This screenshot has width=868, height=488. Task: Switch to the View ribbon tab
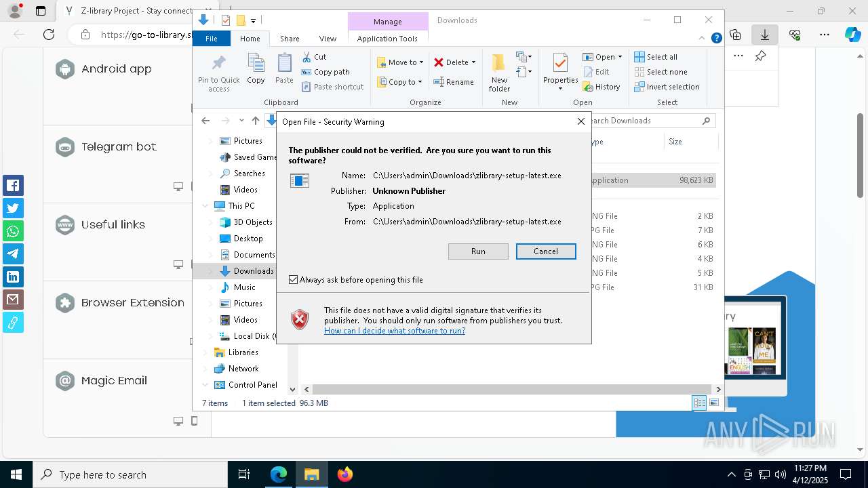click(328, 39)
